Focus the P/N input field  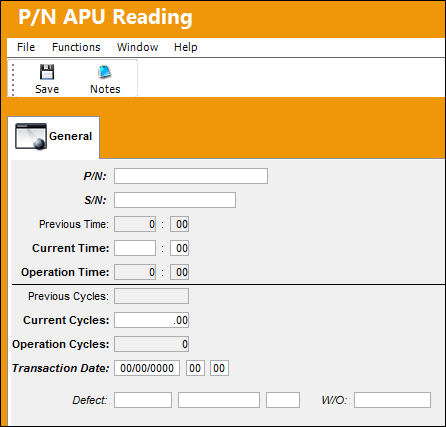pyautogui.click(x=191, y=176)
